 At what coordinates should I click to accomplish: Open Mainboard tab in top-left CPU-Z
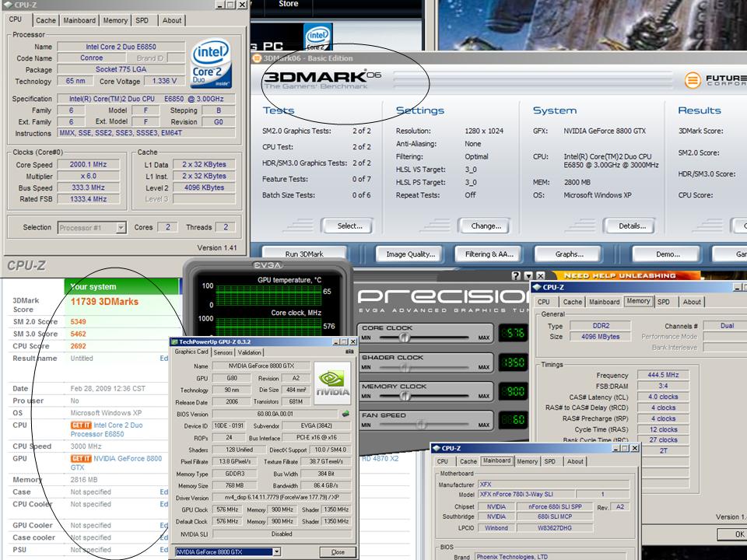tap(79, 20)
